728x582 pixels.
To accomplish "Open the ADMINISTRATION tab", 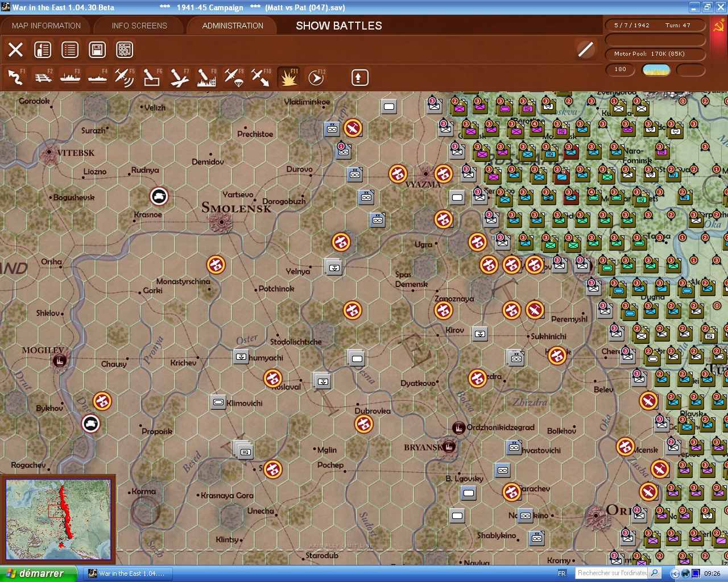I will 233,26.
